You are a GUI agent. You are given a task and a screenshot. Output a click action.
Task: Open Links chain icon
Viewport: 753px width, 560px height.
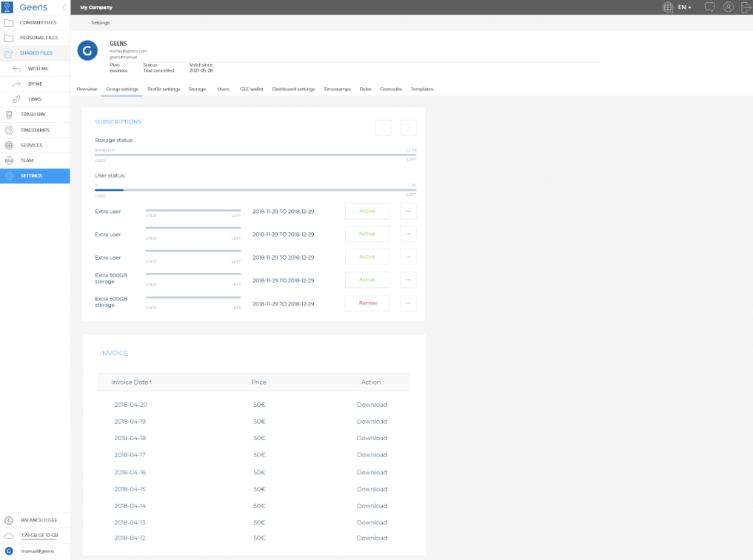(x=17, y=99)
